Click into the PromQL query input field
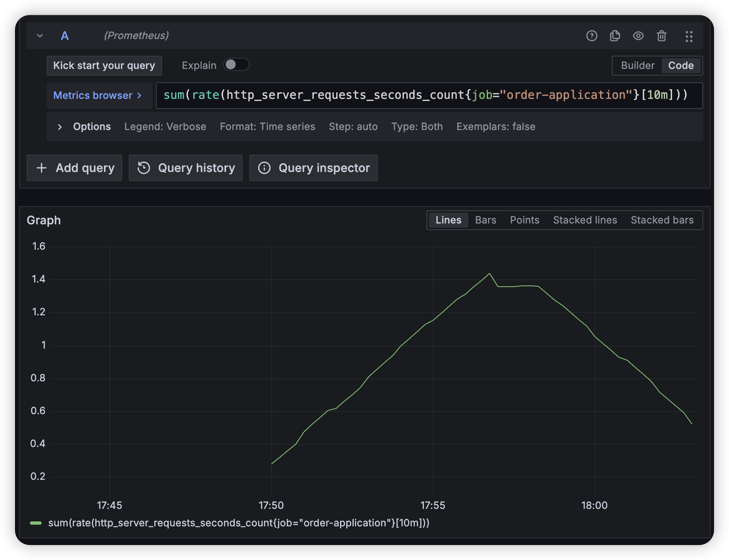Viewport: 729px width, 560px height. (x=429, y=96)
